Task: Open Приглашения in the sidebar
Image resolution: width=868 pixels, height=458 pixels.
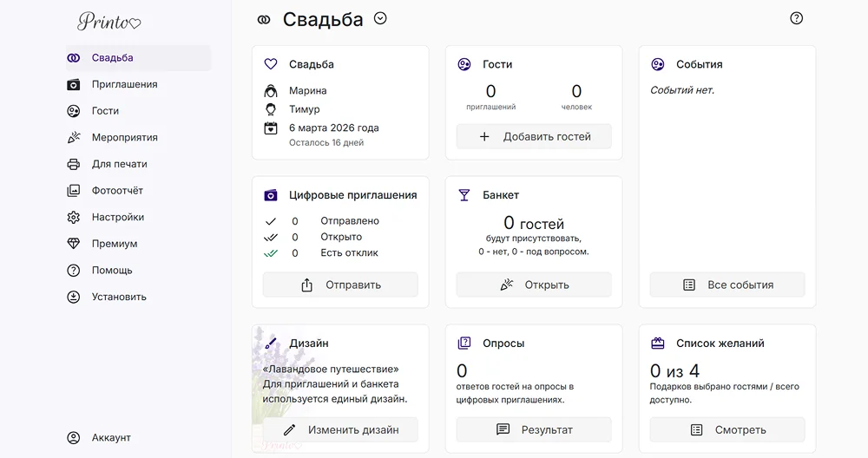Action: (124, 84)
